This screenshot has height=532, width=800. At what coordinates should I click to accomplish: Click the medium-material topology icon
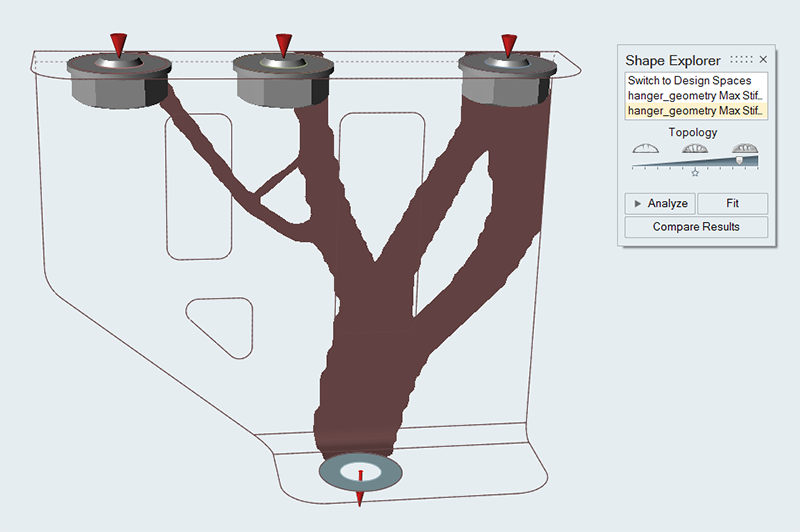tap(695, 148)
